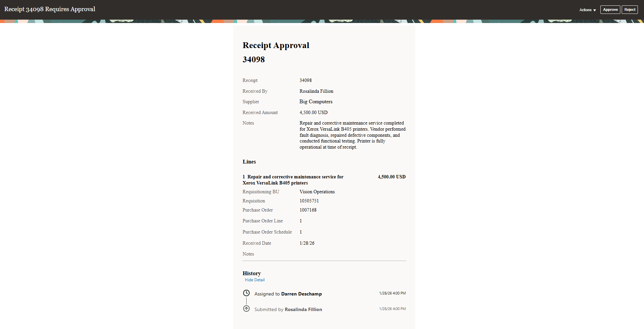Click the upload arrow icon beside Submitted by Rosalinda Fillion
The height and width of the screenshot is (329, 644).
click(x=247, y=308)
